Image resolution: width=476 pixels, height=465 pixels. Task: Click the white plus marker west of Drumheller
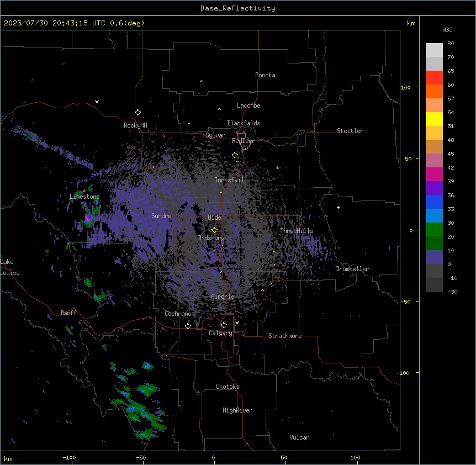(x=338, y=208)
